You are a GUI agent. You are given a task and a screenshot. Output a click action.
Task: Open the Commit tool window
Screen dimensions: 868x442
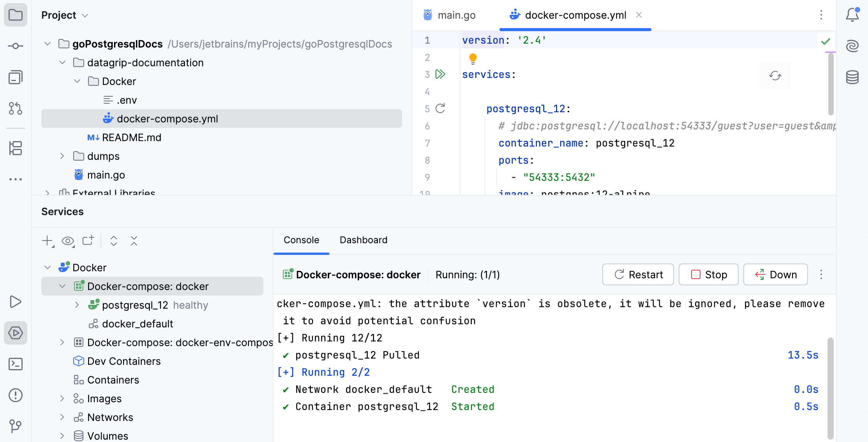click(x=16, y=46)
